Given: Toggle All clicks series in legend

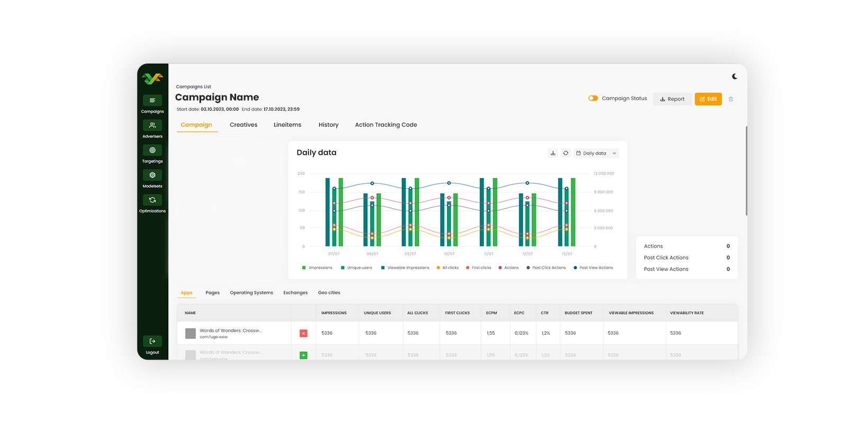Looking at the screenshot, I should (448, 268).
